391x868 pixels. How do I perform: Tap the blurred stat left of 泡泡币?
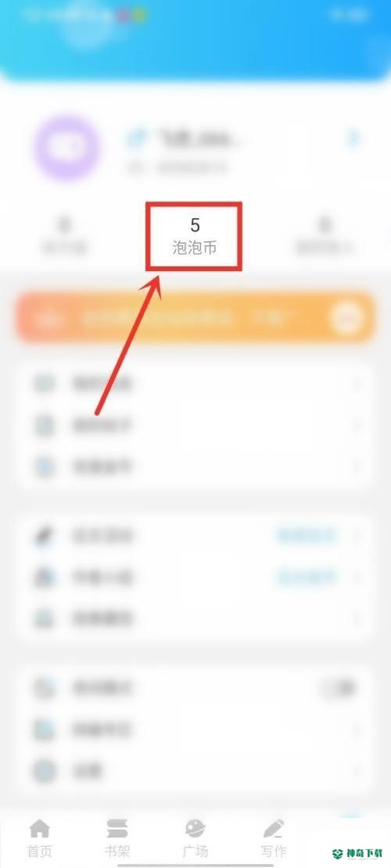coord(65,237)
